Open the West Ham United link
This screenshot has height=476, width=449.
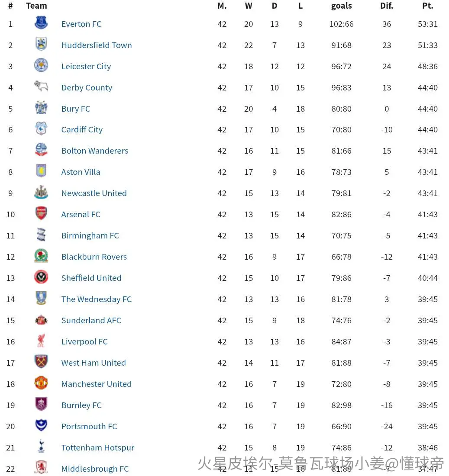tap(94, 363)
